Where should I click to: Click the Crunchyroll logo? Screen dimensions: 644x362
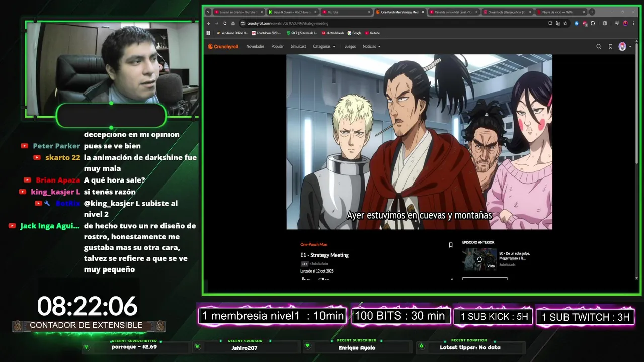[223, 47]
